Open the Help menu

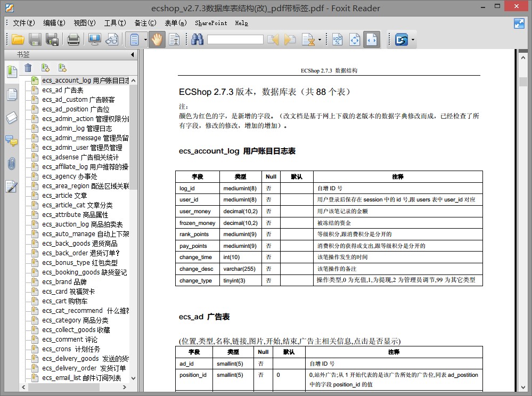pyautogui.click(x=242, y=23)
